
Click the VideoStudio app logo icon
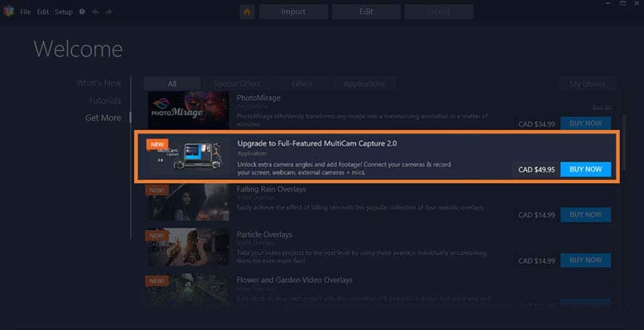coord(8,11)
